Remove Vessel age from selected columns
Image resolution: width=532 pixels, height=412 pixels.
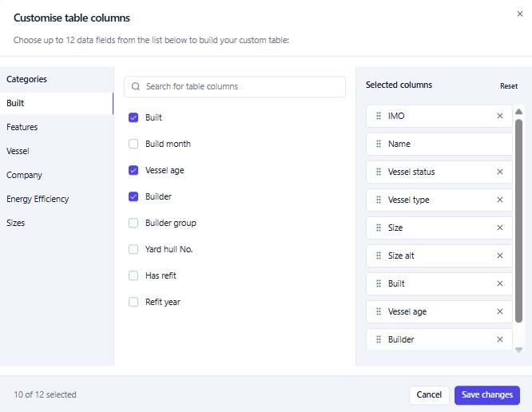(x=500, y=311)
